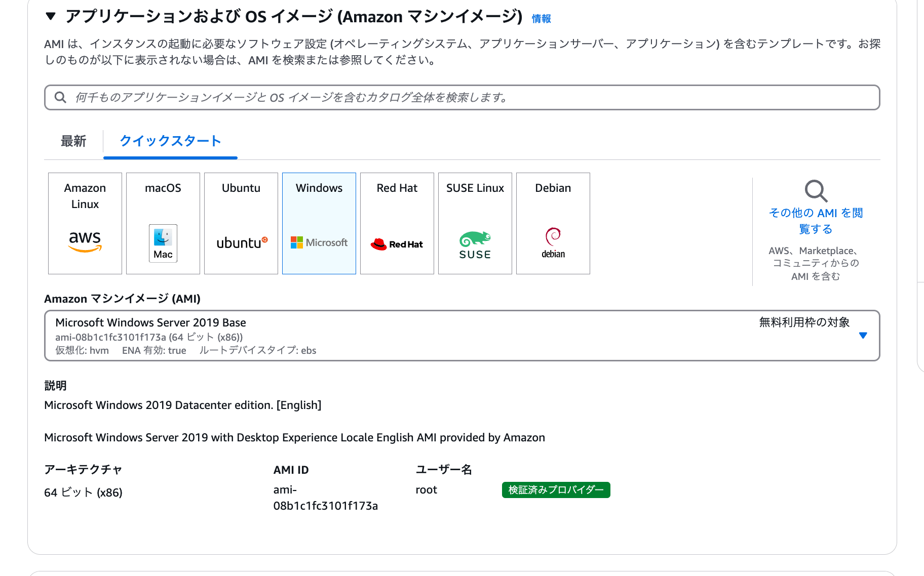Focus the AMI catalog search input field
The image size is (924, 576).
[462, 97]
